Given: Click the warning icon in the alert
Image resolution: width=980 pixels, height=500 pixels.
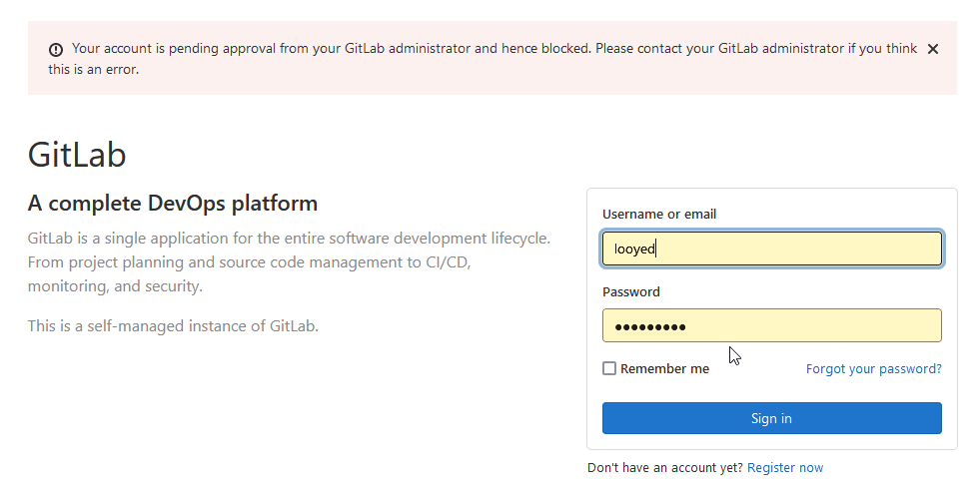Looking at the screenshot, I should pyautogui.click(x=56, y=49).
